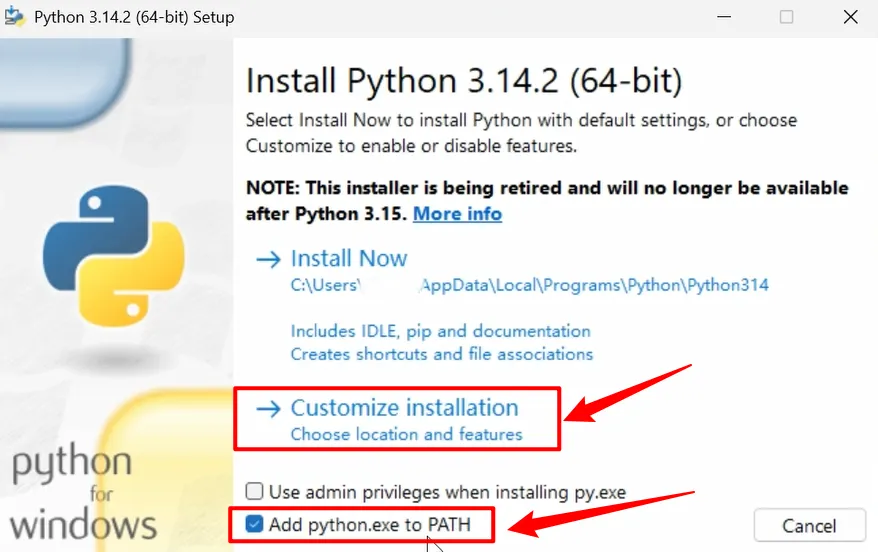Enable admin privileges for py.exe checkbox
Image resolution: width=878 pixels, height=552 pixels.
(x=254, y=492)
